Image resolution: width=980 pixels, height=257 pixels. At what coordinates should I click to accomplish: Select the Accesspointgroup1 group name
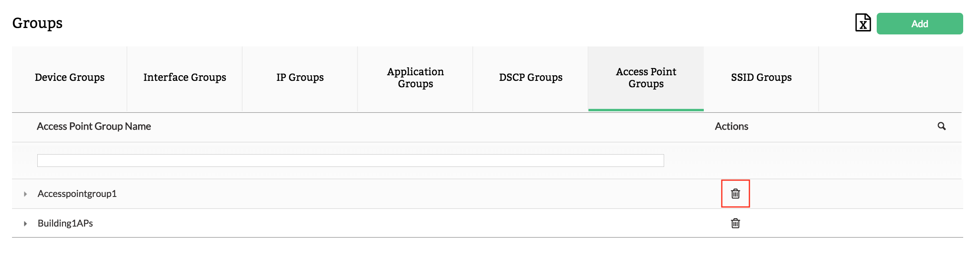click(77, 194)
